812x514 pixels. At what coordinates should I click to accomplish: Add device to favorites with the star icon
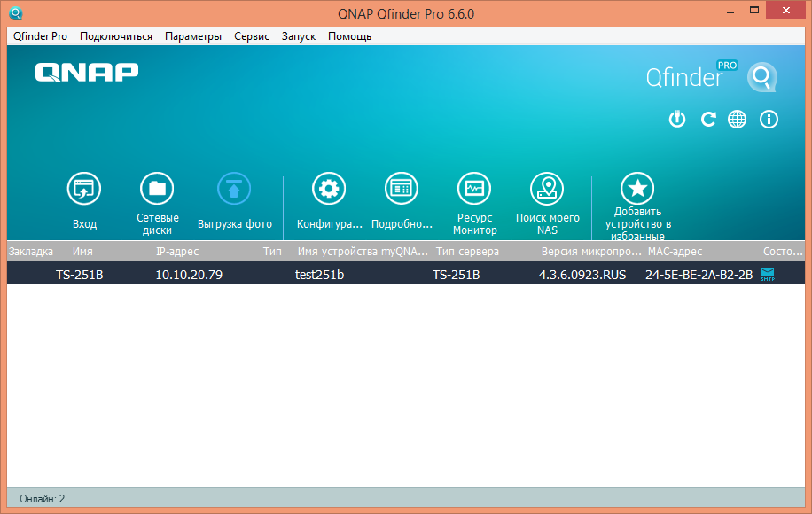coord(637,189)
